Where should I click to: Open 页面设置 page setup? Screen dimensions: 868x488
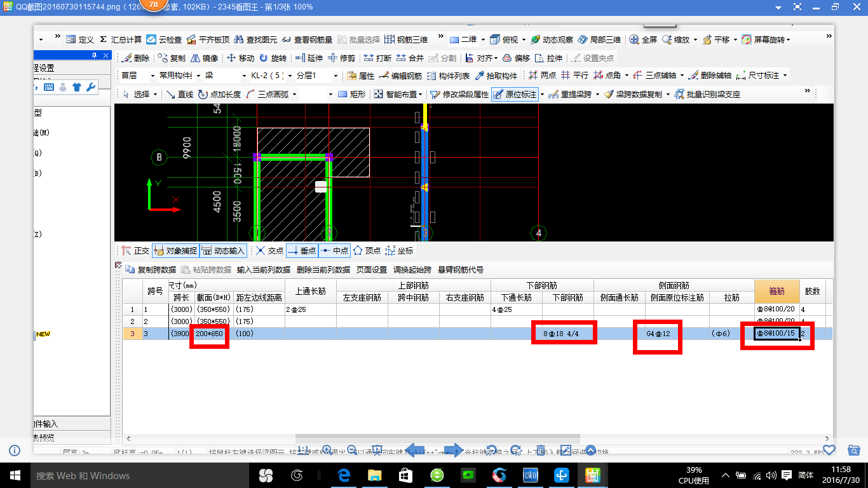point(371,269)
